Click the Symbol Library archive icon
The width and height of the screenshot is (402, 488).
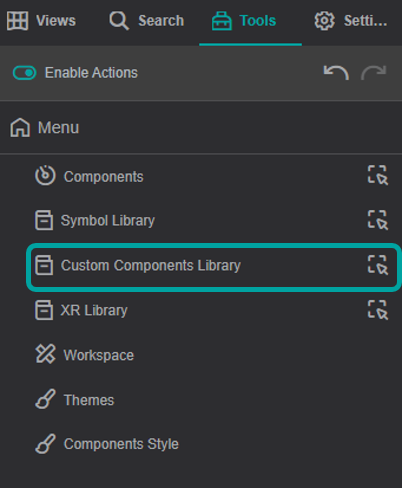click(x=44, y=220)
